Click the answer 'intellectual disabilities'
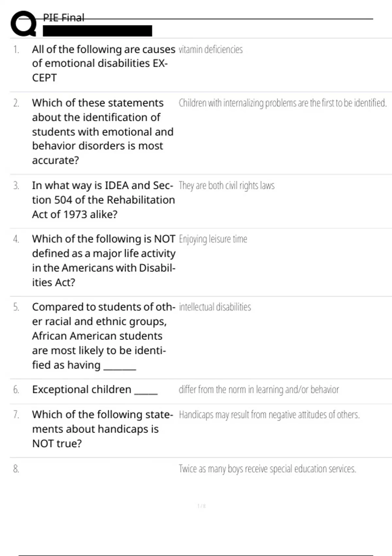 point(215,307)
